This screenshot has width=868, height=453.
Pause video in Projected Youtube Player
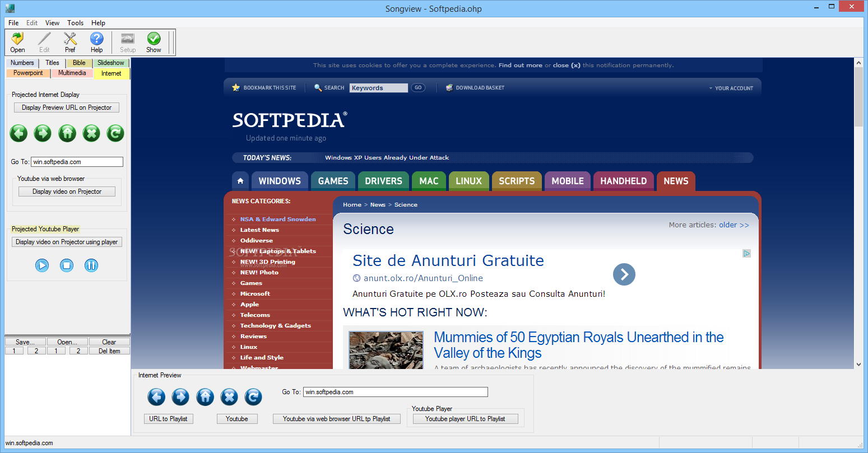point(91,265)
